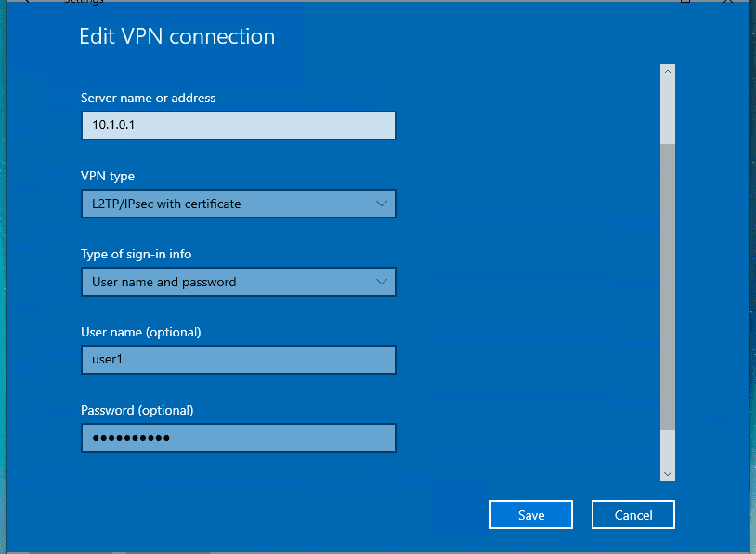Click the Password (optional) label
Screen dimensions: 756x554
(x=137, y=410)
